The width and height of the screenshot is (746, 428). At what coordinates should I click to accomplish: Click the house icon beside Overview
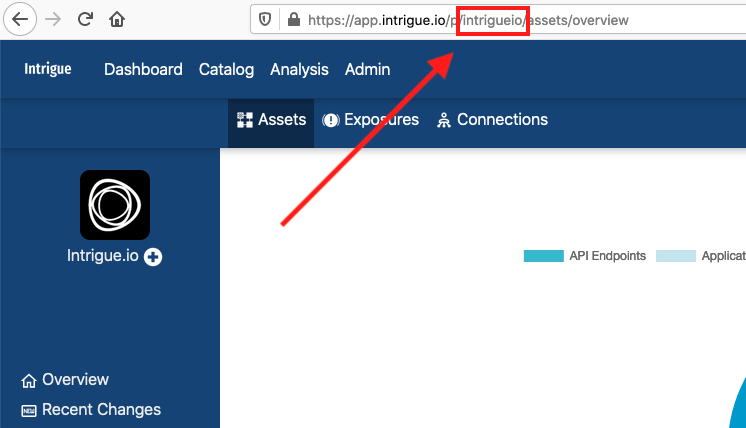pyautogui.click(x=29, y=381)
